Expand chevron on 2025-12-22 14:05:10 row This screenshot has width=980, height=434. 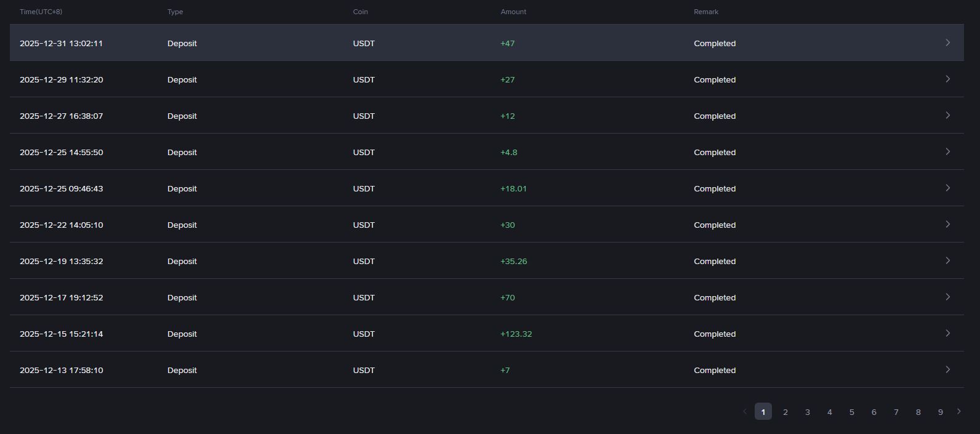[x=948, y=224]
